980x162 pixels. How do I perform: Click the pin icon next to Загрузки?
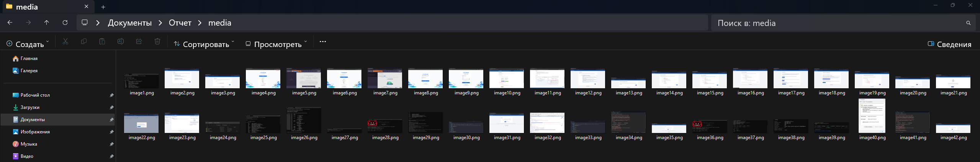pos(111,107)
